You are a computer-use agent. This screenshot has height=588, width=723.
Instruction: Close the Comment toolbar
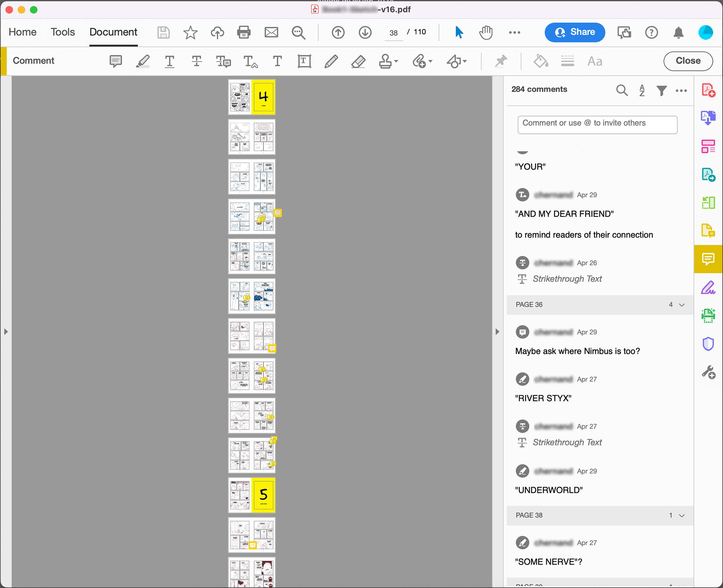click(688, 61)
